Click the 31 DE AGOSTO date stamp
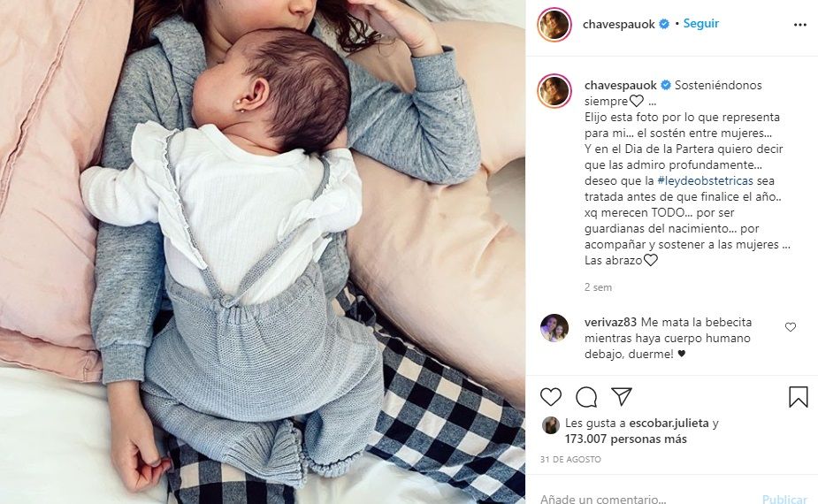This screenshot has height=504, width=818. pyautogui.click(x=570, y=460)
